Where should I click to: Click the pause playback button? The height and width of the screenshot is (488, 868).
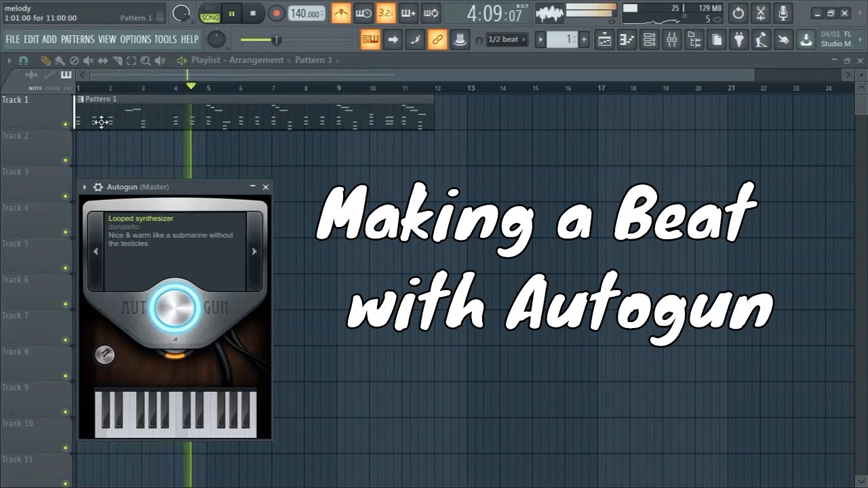click(232, 13)
